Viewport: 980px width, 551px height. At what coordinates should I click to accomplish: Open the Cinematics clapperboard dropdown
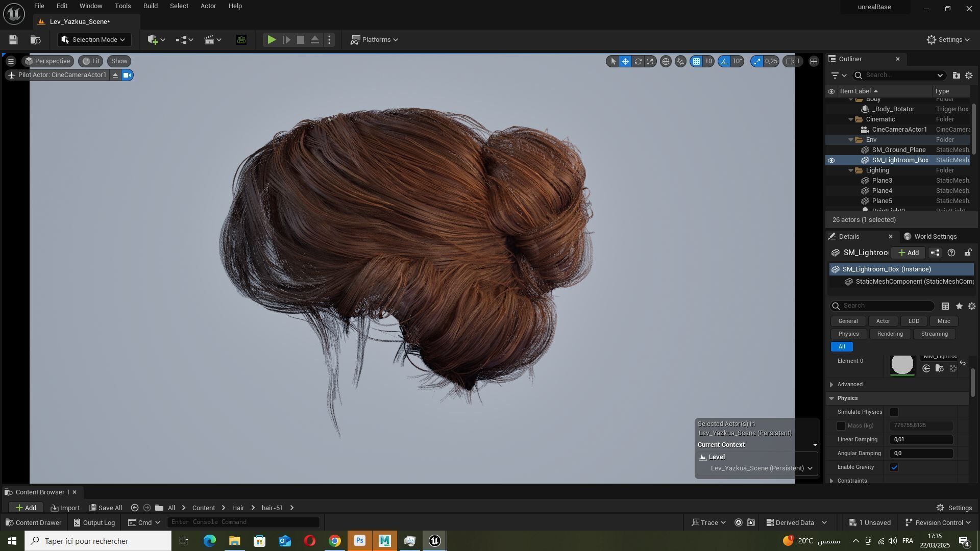click(x=212, y=40)
